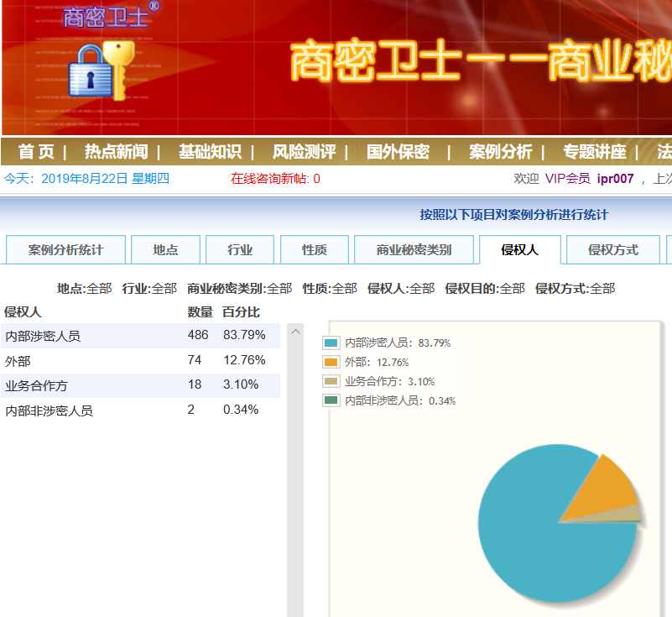
Task: Open 风险测评 in the navigation bar
Action: click(305, 152)
